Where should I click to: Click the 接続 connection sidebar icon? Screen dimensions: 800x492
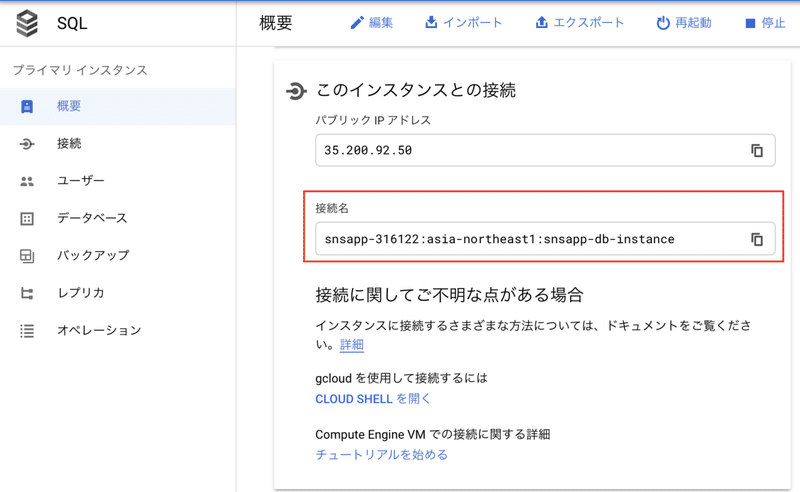27,144
